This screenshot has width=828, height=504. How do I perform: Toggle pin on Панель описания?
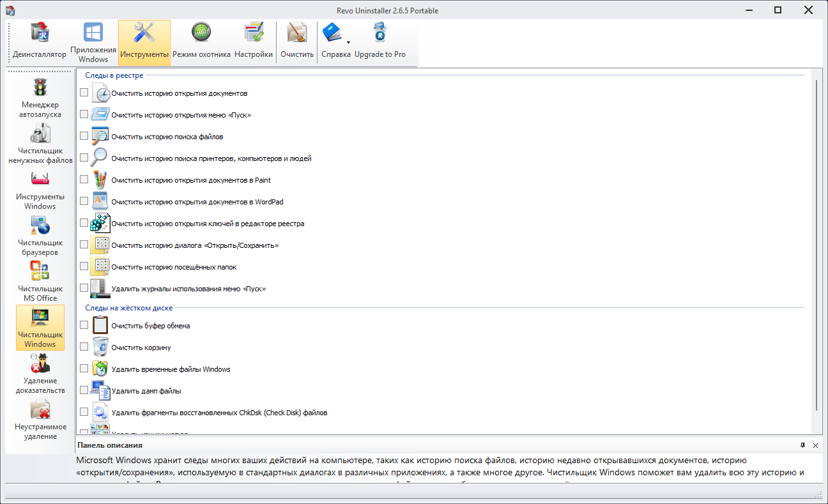tap(802, 445)
